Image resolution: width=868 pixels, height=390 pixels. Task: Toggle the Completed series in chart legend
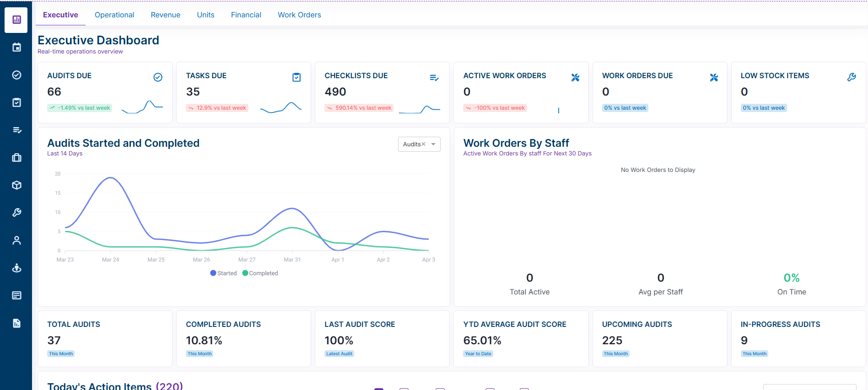pyautogui.click(x=260, y=273)
